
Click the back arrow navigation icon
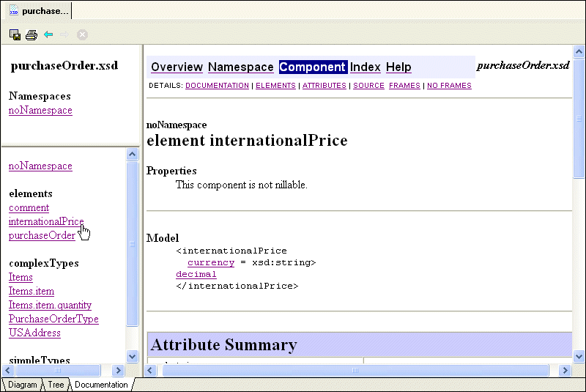[x=48, y=34]
